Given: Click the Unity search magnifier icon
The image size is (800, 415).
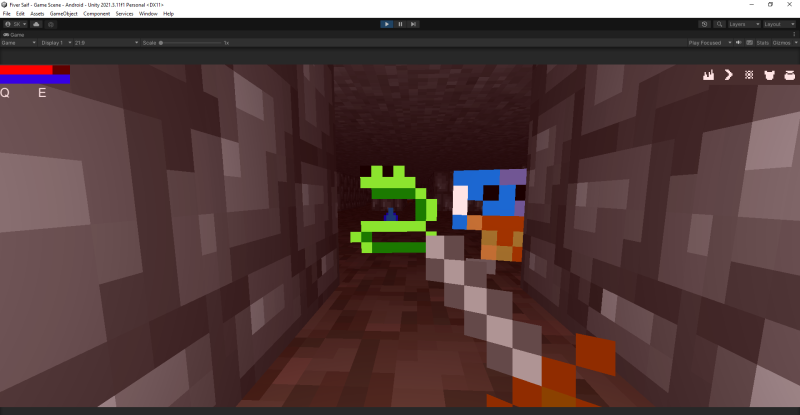Looking at the screenshot, I should [x=719, y=24].
